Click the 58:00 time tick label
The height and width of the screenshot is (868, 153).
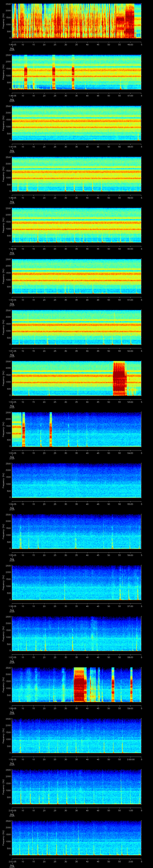coord(130,657)
